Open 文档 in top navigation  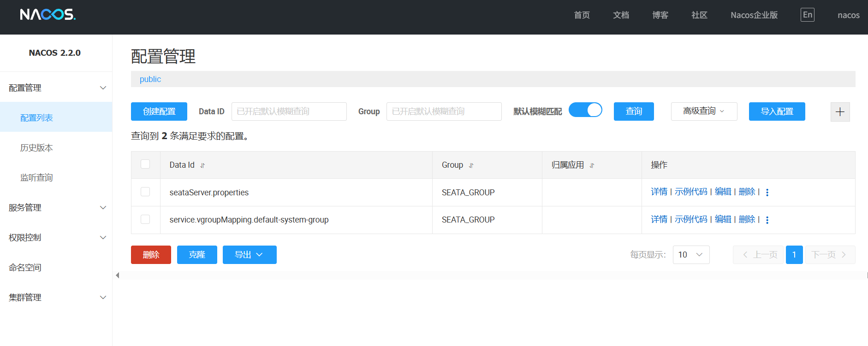(x=621, y=15)
